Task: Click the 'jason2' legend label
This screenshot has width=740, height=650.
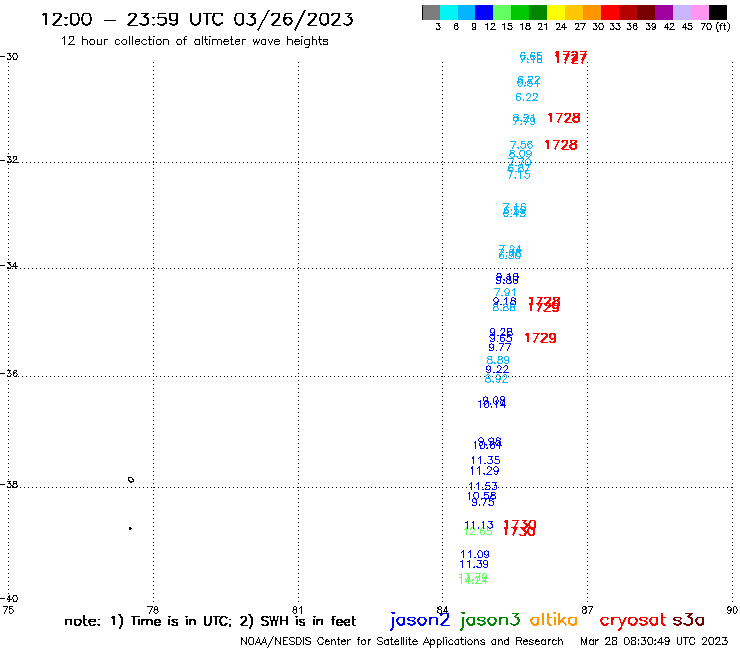Action: [x=420, y=620]
